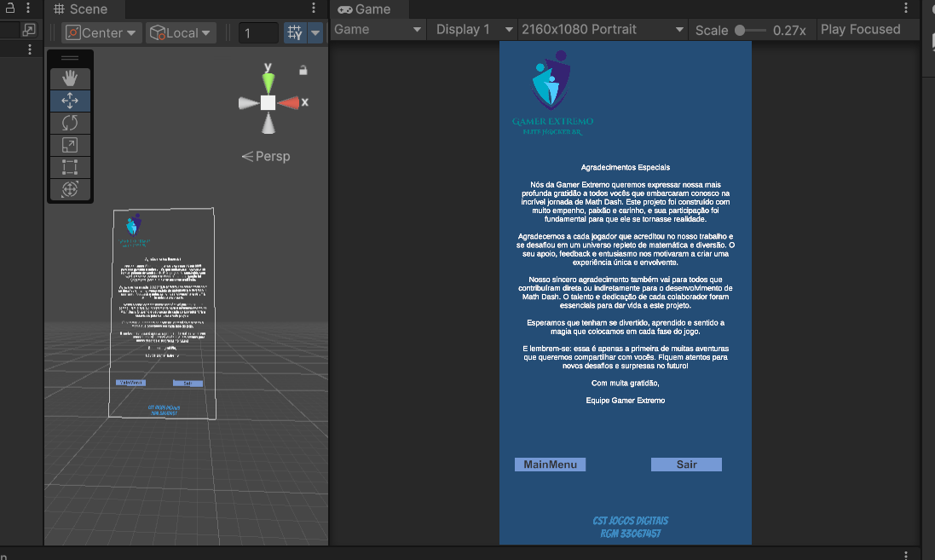Click the Agradecimentos Especiais heading text
The width and height of the screenshot is (935, 560).
(626, 168)
